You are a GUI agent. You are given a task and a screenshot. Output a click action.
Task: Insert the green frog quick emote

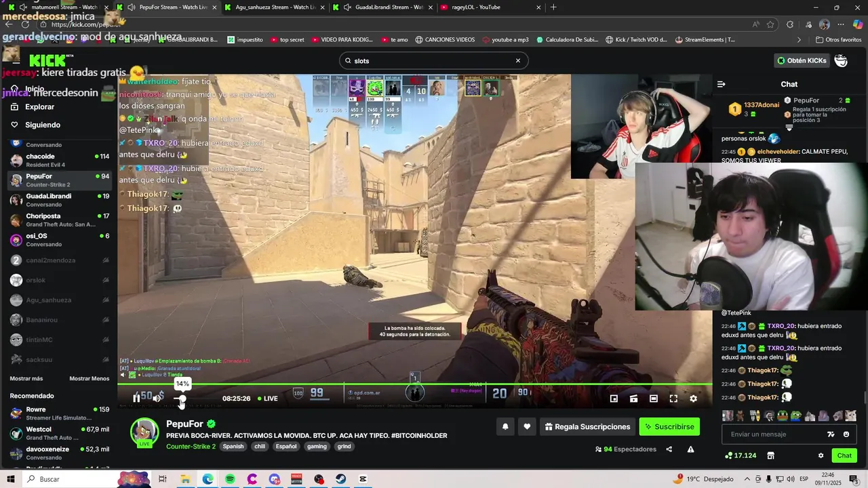click(782, 415)
